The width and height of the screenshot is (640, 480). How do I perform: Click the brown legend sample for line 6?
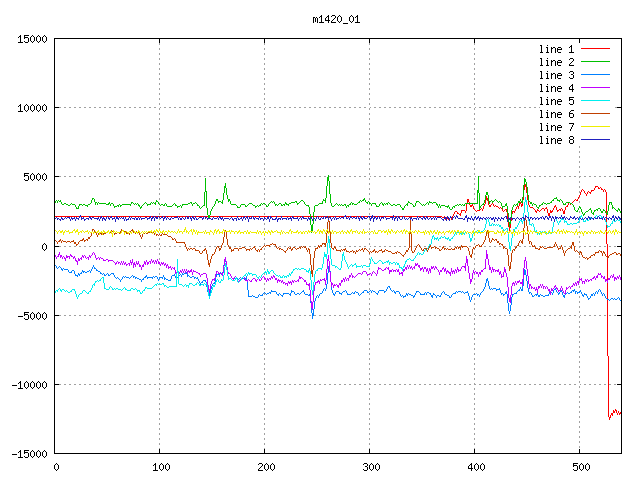pos(596,114)
